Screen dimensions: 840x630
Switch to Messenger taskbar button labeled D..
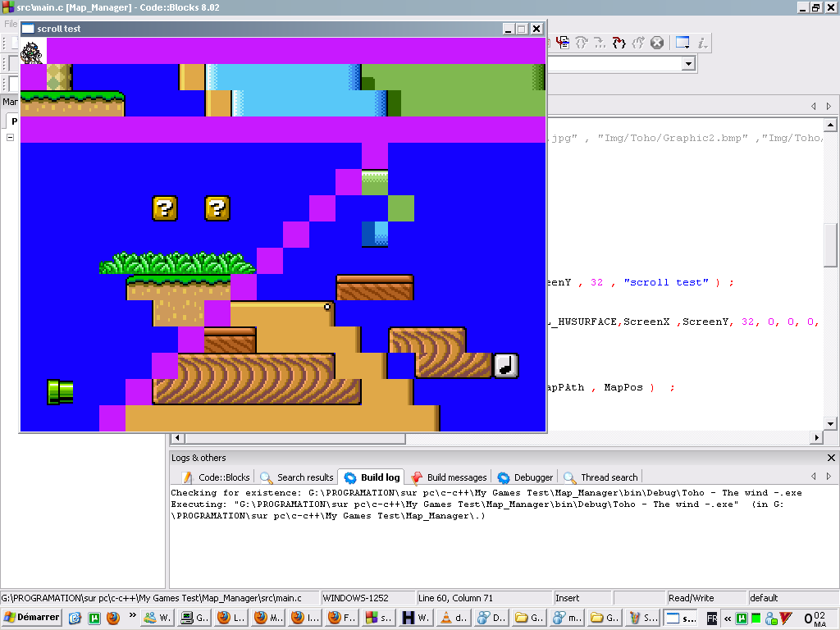[x=491, y=618]
